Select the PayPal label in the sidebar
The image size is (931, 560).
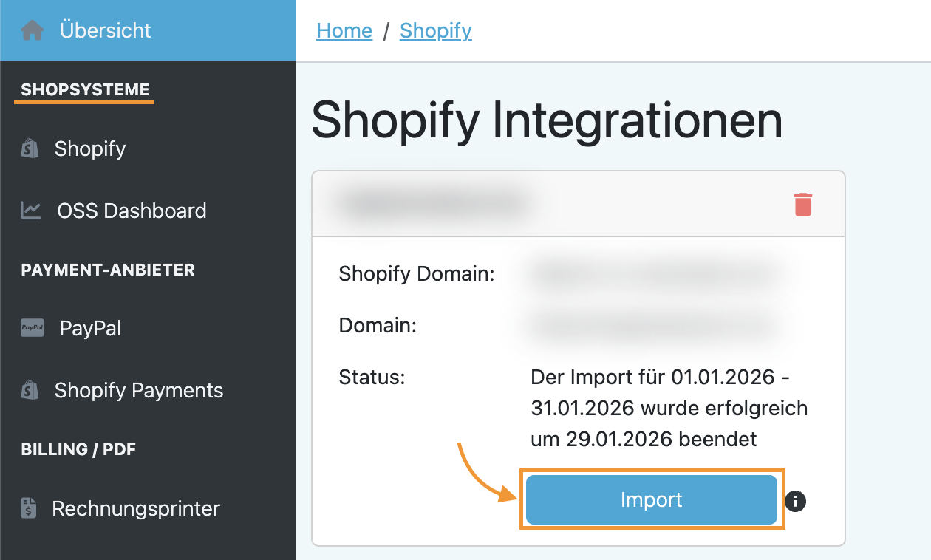coord(90,328)
